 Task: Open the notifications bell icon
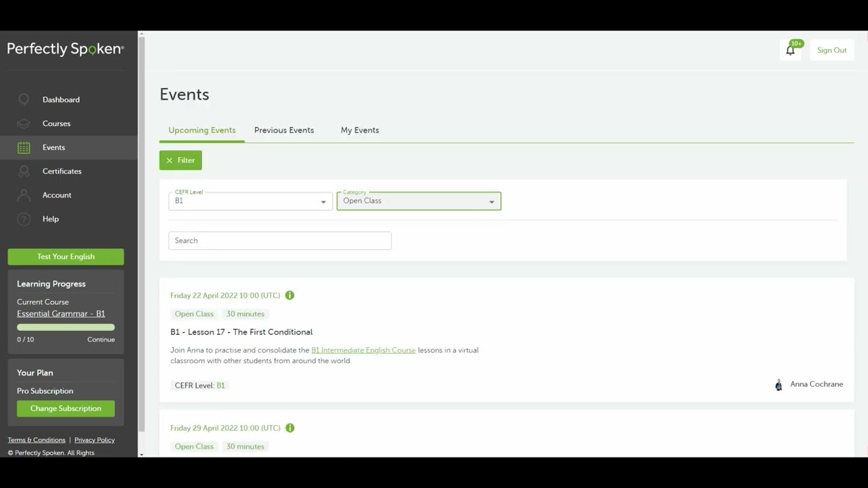coord(790,50)
